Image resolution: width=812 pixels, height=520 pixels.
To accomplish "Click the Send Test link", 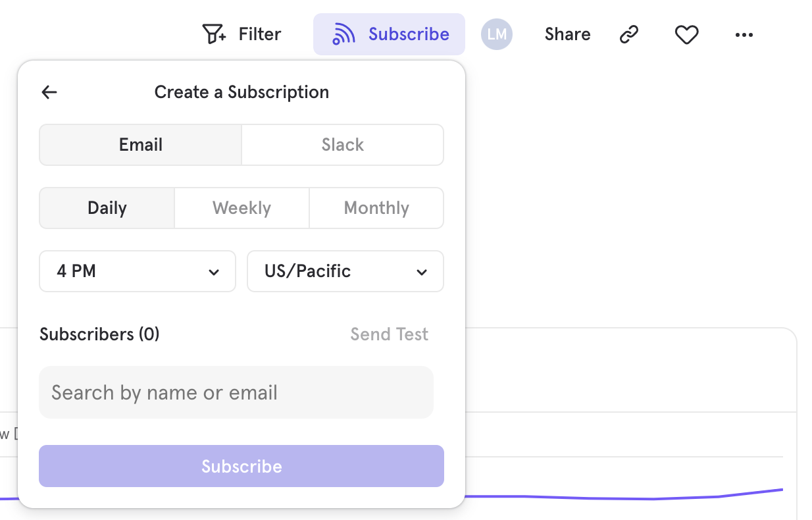I will pyautogui.click(x=389, y=334).
